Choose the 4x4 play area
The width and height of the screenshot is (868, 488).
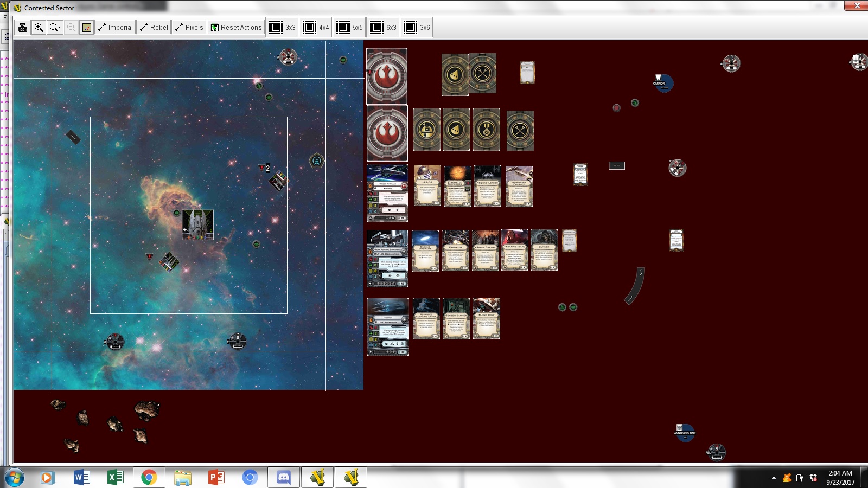[316, 28]
